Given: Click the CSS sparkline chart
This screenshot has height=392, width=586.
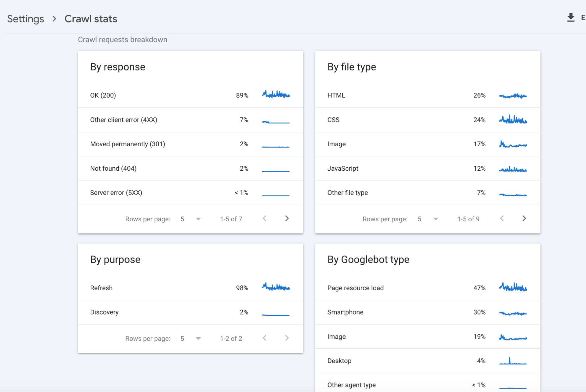Looking at the screenshot, I should [x=513, y=119].
